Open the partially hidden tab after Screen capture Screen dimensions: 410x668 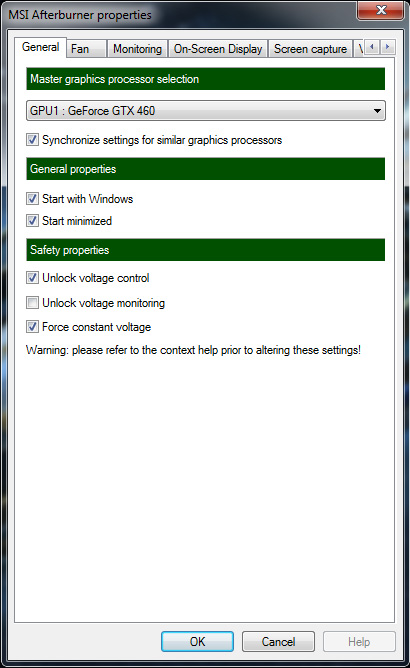359,49
